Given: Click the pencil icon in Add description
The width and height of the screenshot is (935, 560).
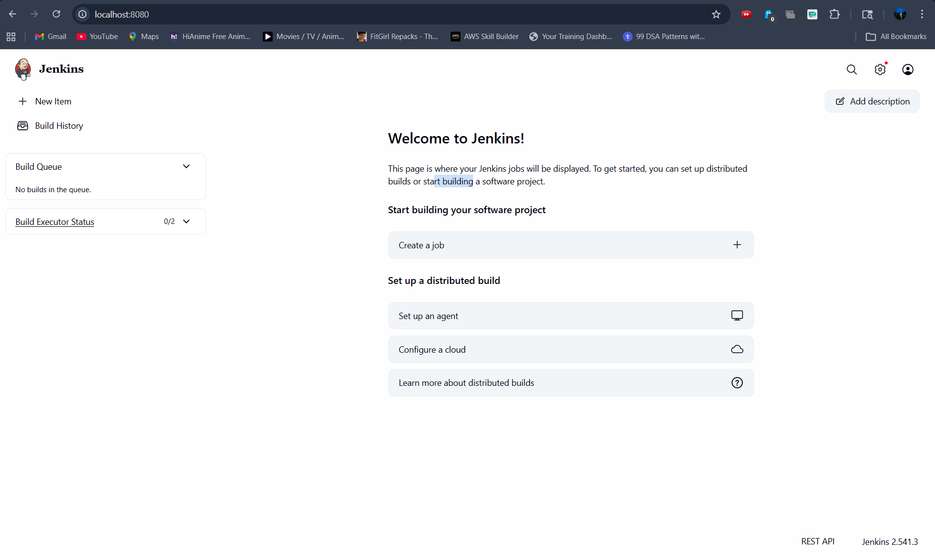Looking at the screenshot, I should tap(840, 101).
